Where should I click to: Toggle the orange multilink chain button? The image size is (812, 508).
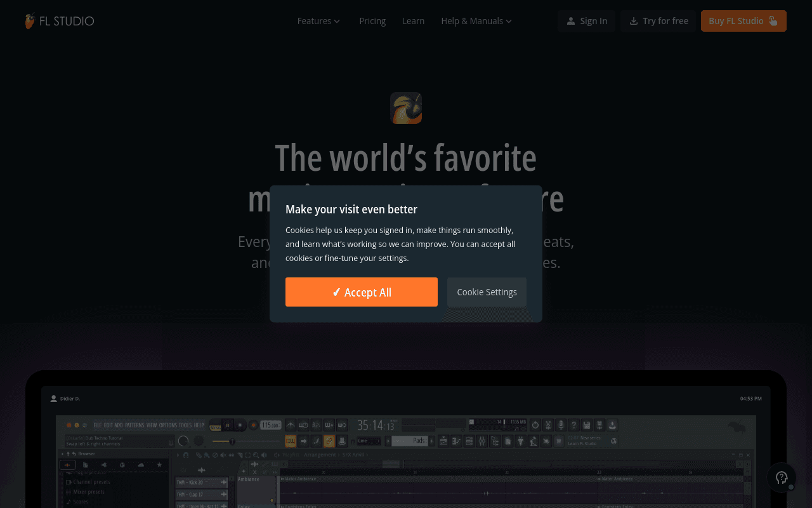click(329, 441)
